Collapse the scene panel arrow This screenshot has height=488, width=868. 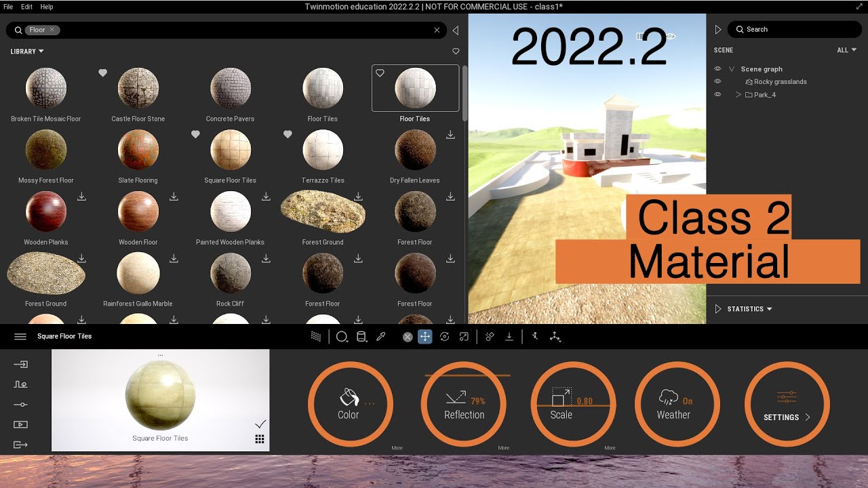[x=718, y=30]
